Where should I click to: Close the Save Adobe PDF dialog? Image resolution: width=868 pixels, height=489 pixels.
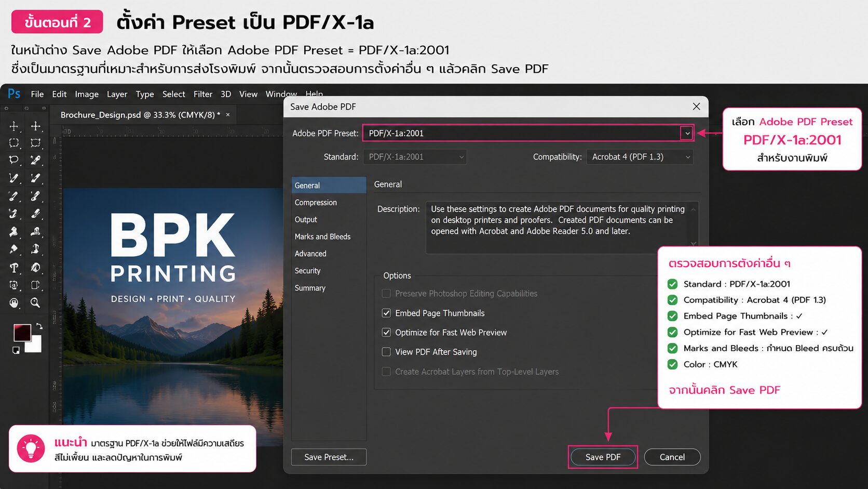697,107
